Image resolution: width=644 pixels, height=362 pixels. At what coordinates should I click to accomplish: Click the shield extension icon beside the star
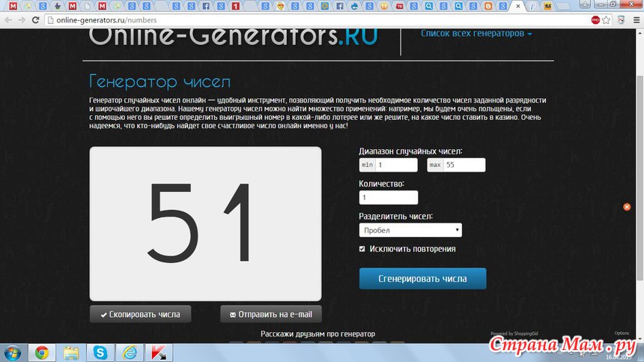pyautogui.click(x=621, y=19)
